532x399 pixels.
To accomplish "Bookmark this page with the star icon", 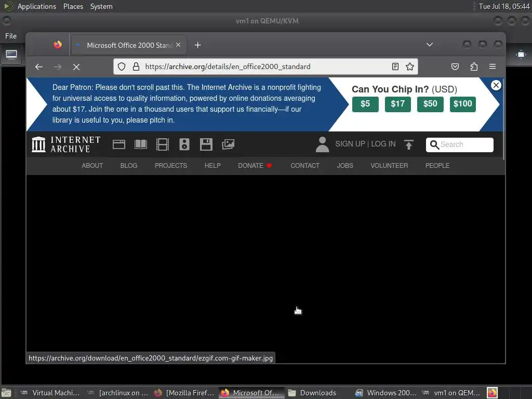I will [410, 66].
